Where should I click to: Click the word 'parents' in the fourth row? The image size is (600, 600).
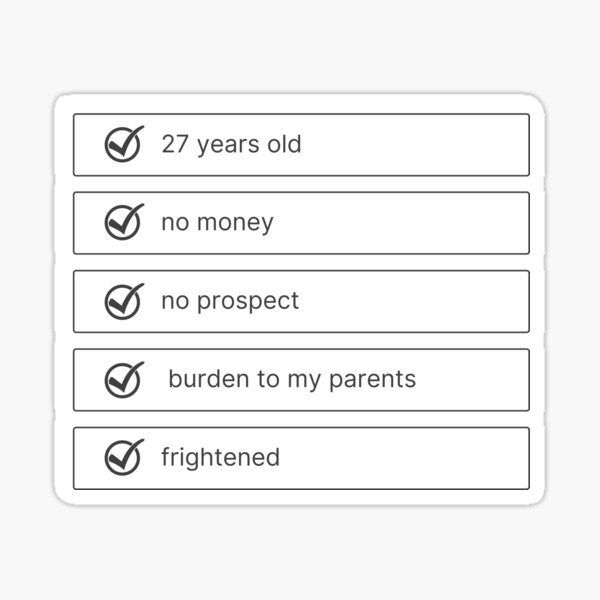(372, 380)
